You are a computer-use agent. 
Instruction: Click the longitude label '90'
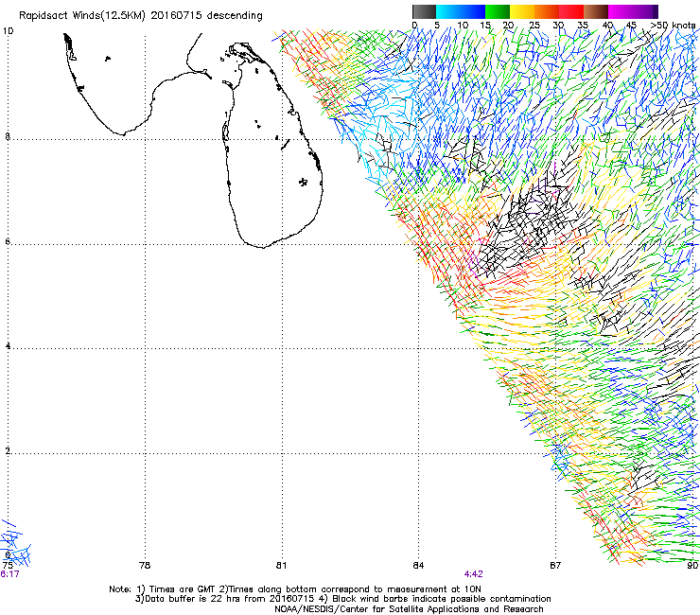(692, 565)
